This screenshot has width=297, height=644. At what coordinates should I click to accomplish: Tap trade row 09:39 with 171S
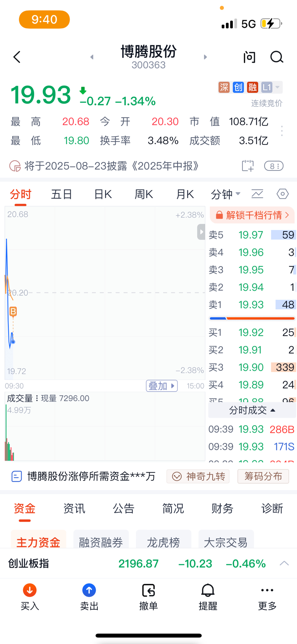[x=252, y=447]
